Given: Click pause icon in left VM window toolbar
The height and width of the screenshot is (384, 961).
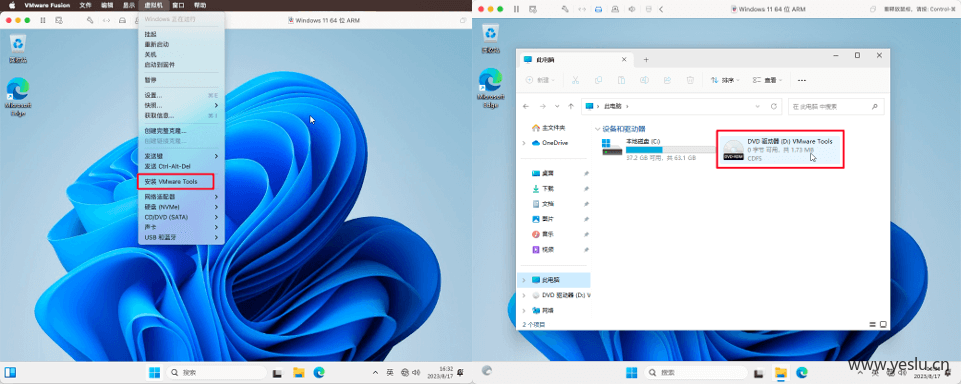Looking at the screenshot, I should click(42, 20).
